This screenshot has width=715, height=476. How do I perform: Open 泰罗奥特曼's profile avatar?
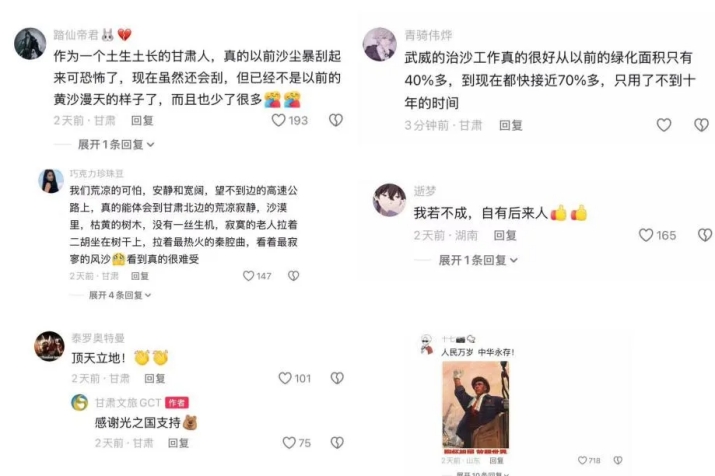[49, 346]
